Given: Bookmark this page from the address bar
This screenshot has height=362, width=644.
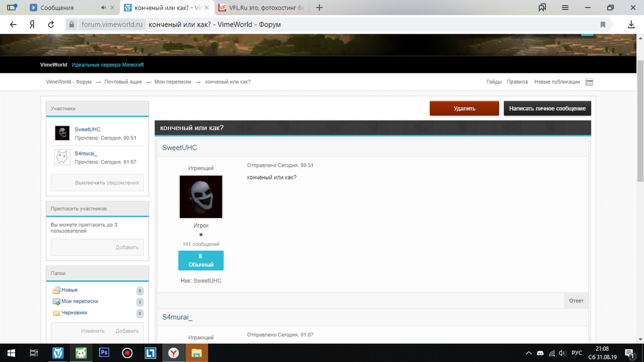Looking at the screenshot, I should (x=603, y=25).
